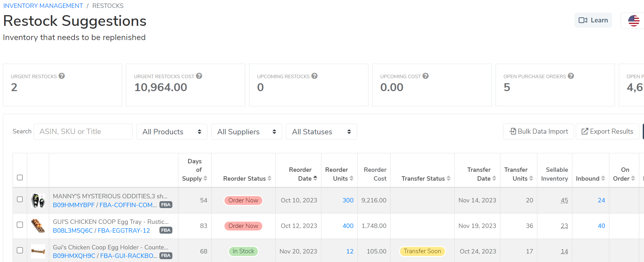Open ASIN B09HMMYBPF link
Screen dimensions: 644x262
(74, 205)
